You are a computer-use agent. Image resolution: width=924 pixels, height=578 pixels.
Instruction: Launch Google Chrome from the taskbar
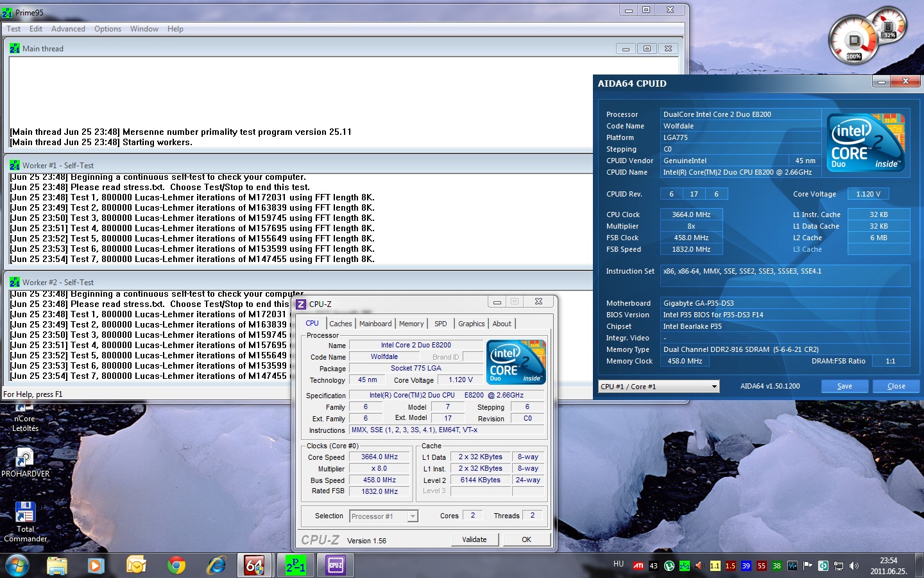point(176,565)
